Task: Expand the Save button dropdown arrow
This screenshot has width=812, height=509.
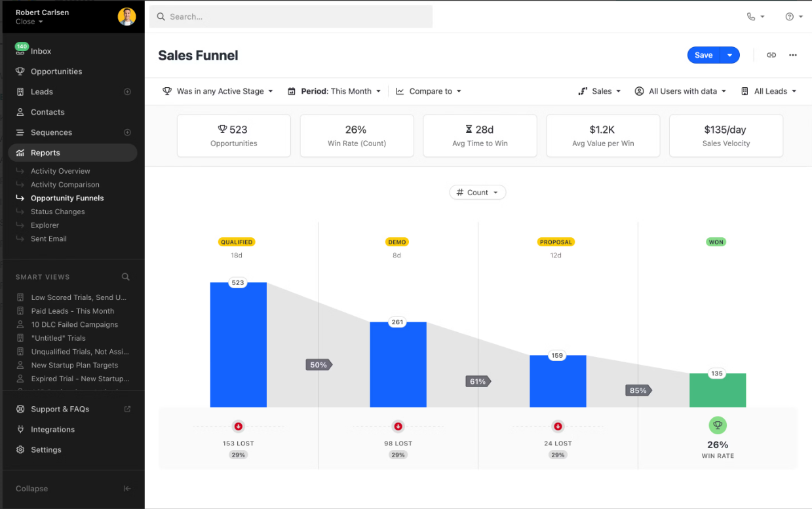Action: pyautogui.click(x=729, y=55)
